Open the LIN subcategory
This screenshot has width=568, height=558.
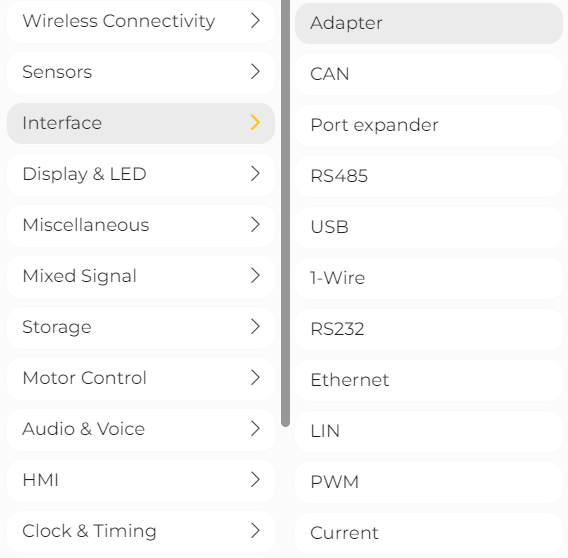click(x=429, y=431)
